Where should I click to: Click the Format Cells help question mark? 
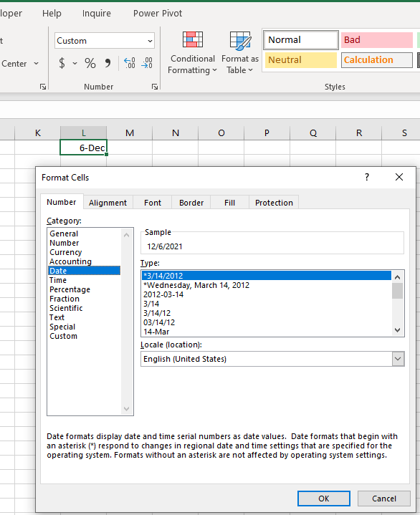[367, 178]
